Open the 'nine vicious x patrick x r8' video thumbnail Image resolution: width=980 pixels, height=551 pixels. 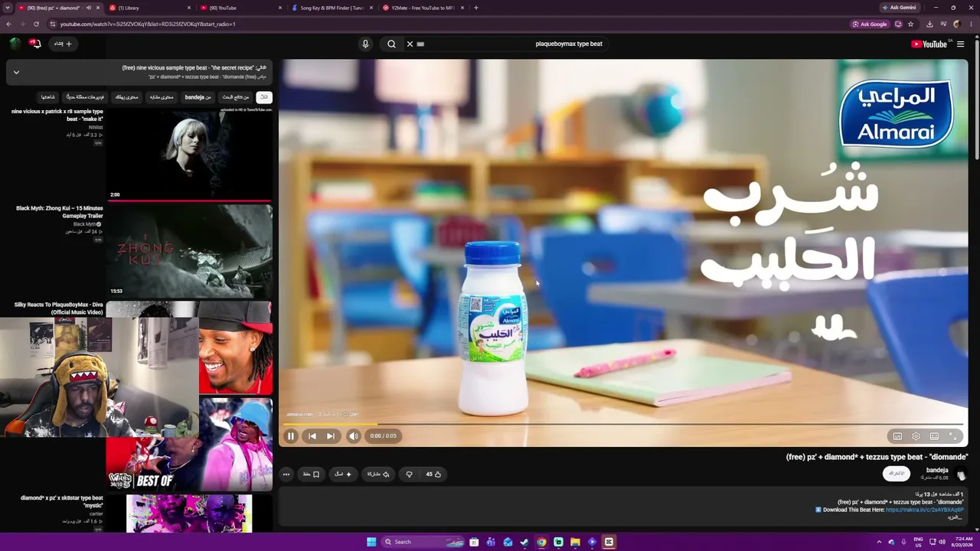click(x=189, y=154)
